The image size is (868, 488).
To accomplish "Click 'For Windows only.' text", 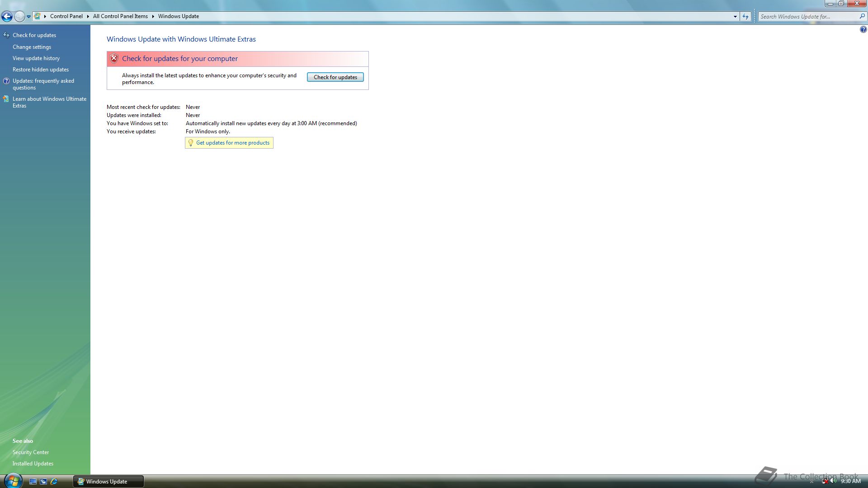I will pyautogui.click(x=208, y=131).
